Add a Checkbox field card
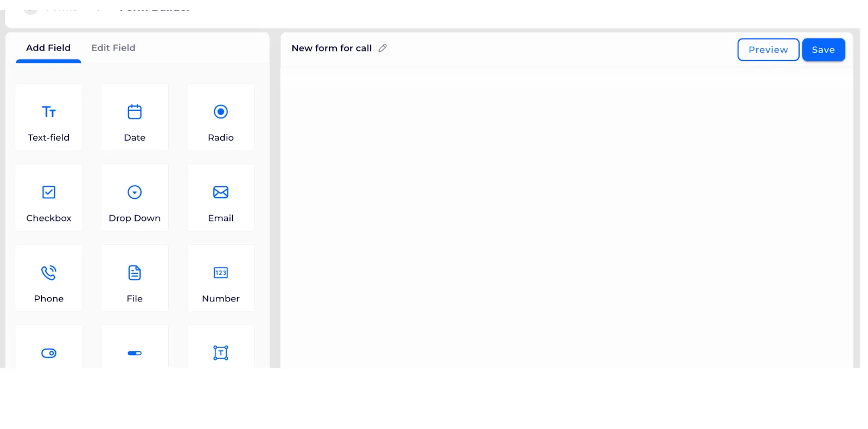The width and height of the screenshot is (868, 429). tap(49, 198)
